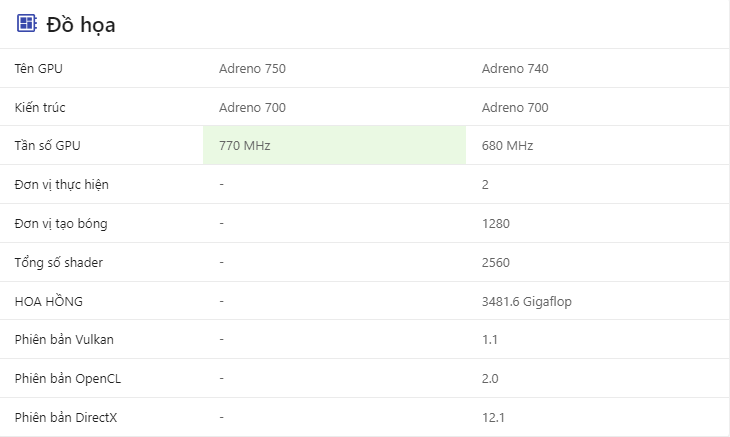
Task: Click the "Kiến trúc" row label
Action: click(x=40, y=107)
